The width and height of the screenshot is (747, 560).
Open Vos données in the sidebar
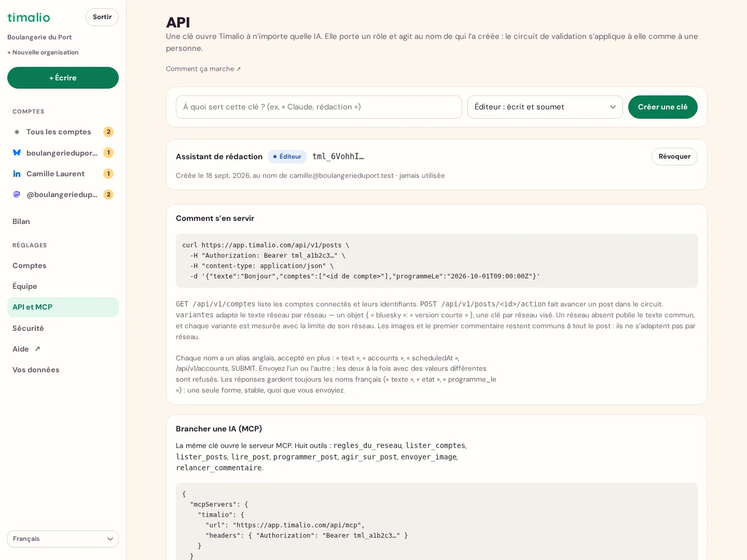point(63,370)
